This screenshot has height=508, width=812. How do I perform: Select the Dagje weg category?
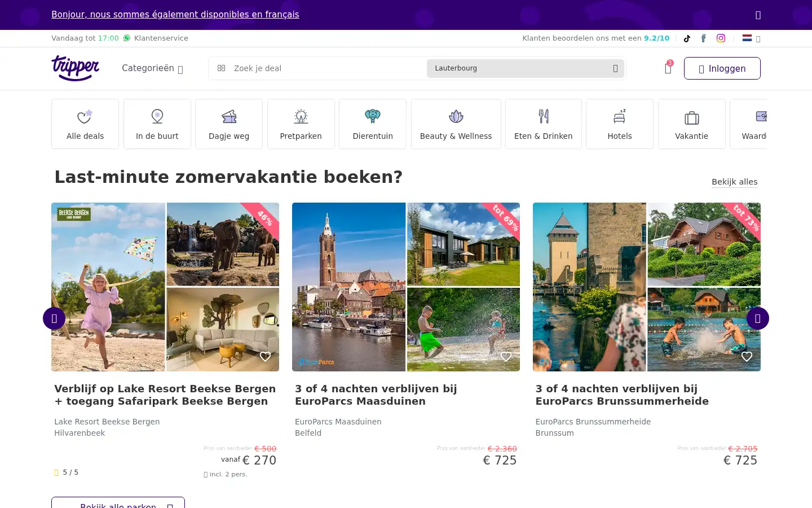tap(229, 124)
